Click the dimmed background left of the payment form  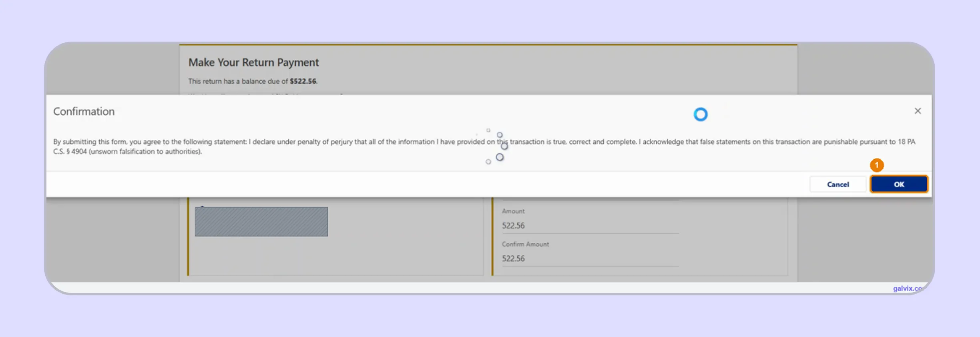(x=113, y=239)
